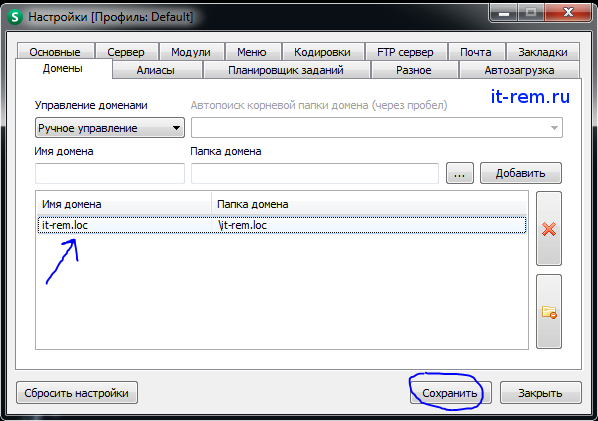Viewport: 598px width, 421px height.
Task: Open the Модули tab
Action: (191, 52)
